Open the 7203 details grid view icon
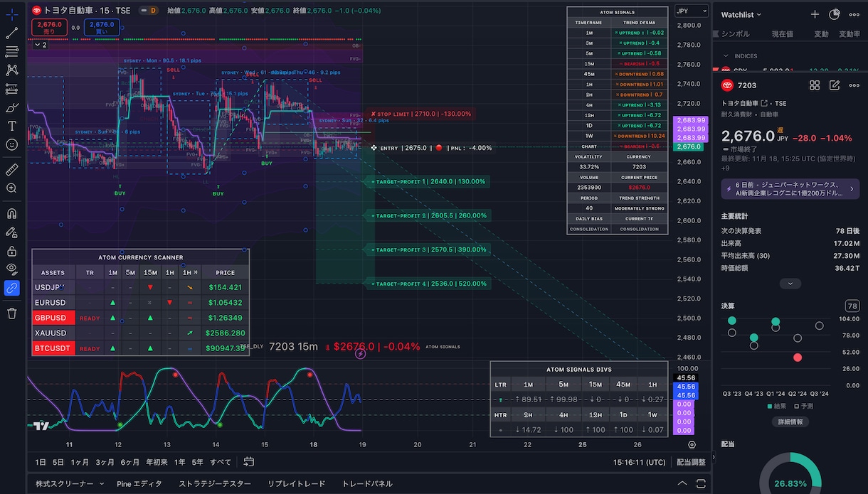The image size is (868, 494). [x=815, y=85]
